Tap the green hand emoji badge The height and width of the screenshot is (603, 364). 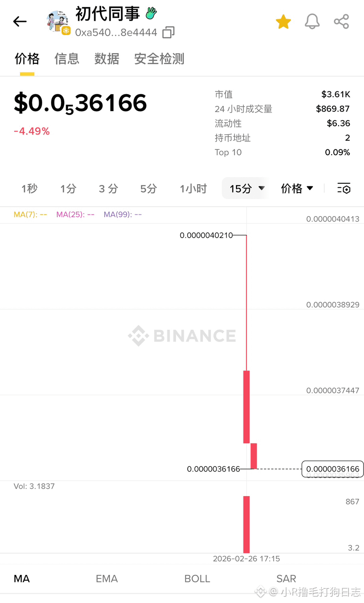click(x=151, y=13)
